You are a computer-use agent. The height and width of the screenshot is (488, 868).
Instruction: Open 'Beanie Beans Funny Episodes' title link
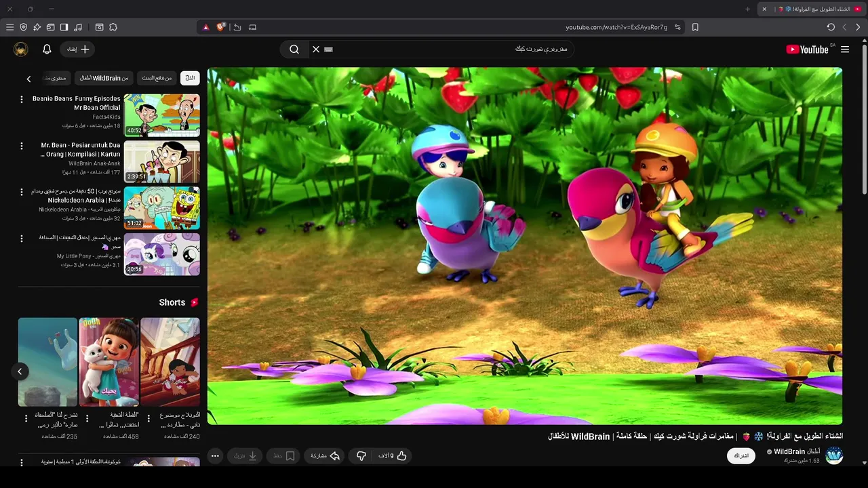77,103
